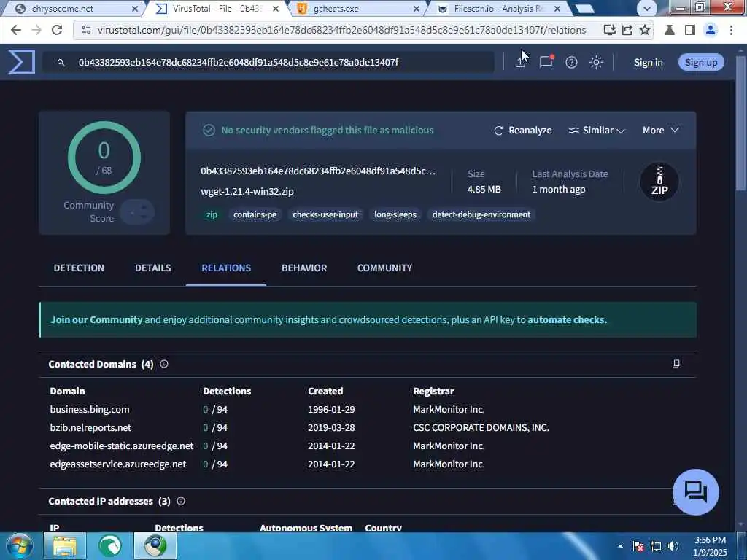Screen dimensions: 747x560
Task: Bookmark page with the star icon
Action: [645, 30]
